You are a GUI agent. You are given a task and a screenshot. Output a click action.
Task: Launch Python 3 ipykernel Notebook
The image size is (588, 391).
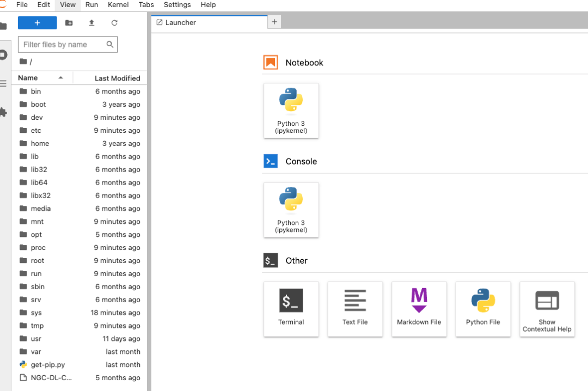pyautogui.click(x=291, y=111)
